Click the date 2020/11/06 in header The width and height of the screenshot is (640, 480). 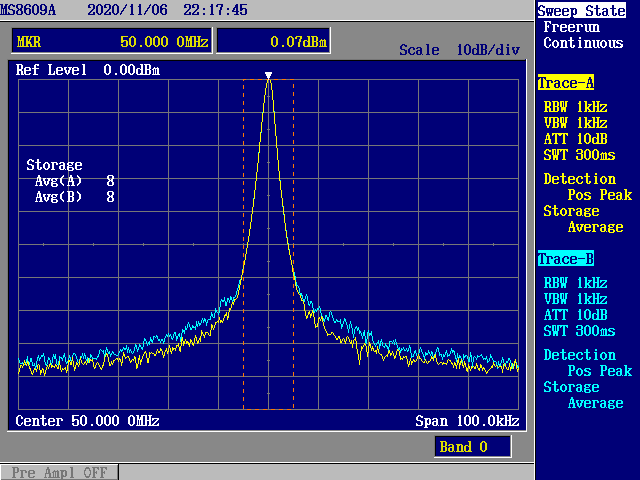127,9
